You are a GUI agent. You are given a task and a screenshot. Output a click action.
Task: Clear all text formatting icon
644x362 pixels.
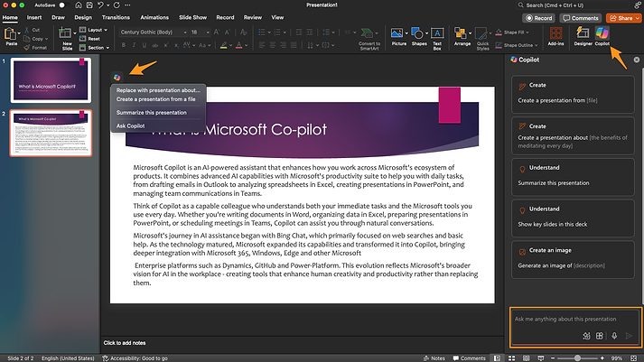point(243,32)
